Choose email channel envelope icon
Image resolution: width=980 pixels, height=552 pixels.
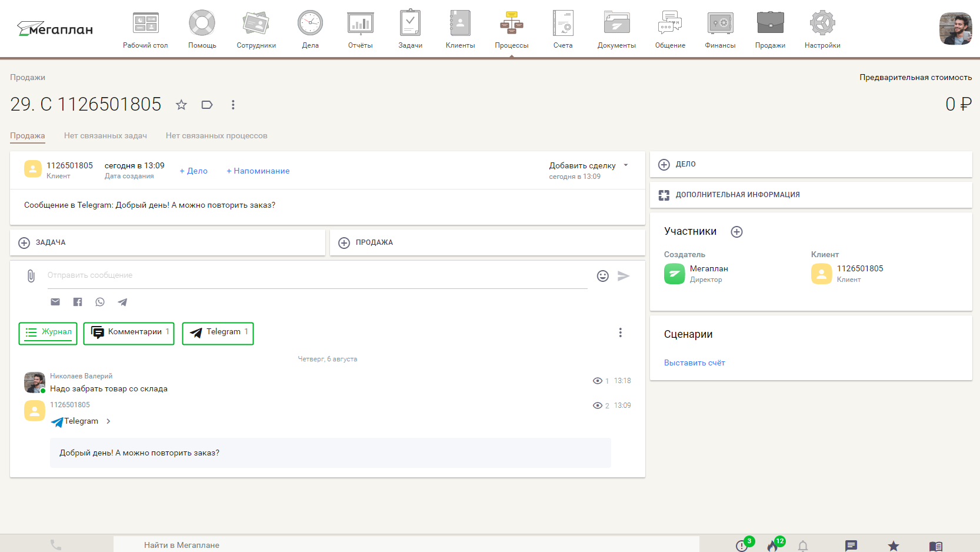click(55, 302)
